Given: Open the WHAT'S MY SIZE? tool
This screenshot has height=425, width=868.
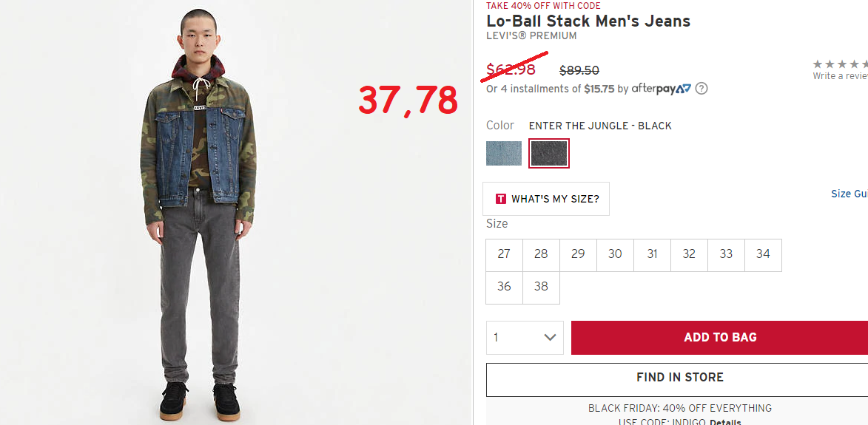Looking at the screenshot, I should click(546, 199).
